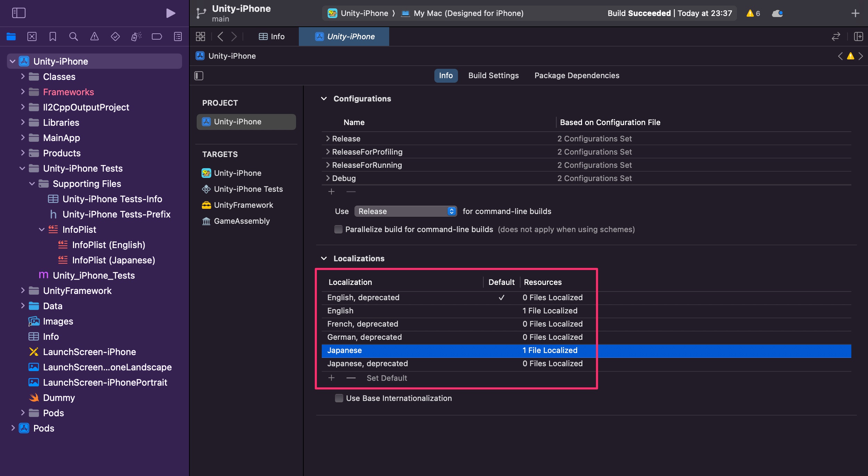868x476 pixels.
Task: Open the Test navigator diamond icon
Action: tap(115, 36)
